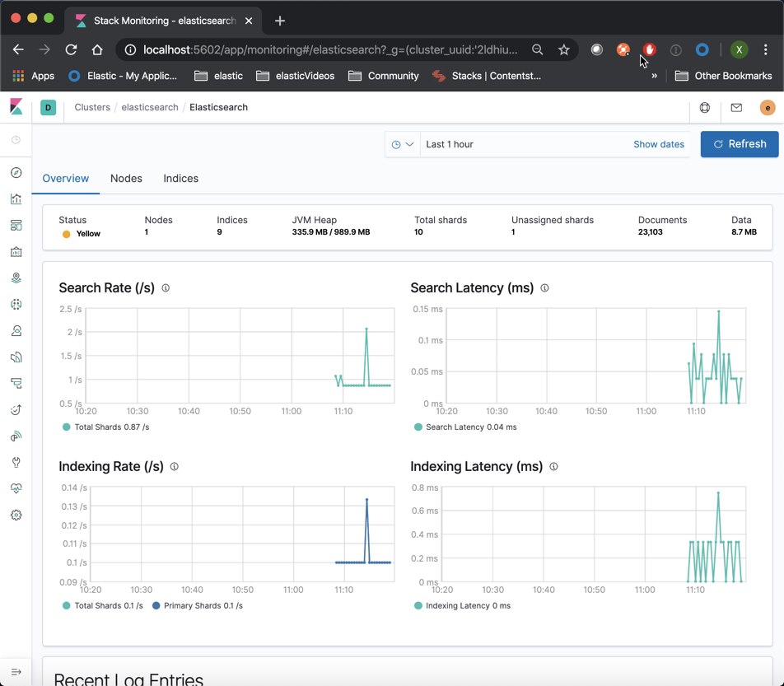This screenshot has height=686, width=784.
Task: Open the date quick menu dropdown
Action: point(403,144)
